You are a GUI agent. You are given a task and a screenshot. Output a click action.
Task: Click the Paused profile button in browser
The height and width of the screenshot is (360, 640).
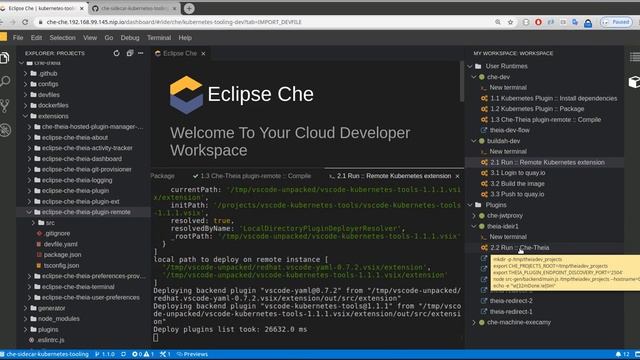click(x=616, y=22)
